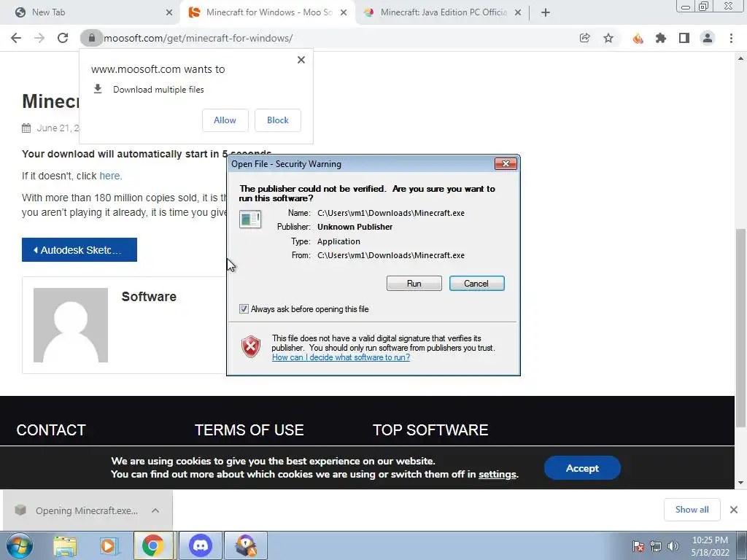Click the application file icon in dialog
This screenshot has height=560, width=747.
(x=250, y=219)
